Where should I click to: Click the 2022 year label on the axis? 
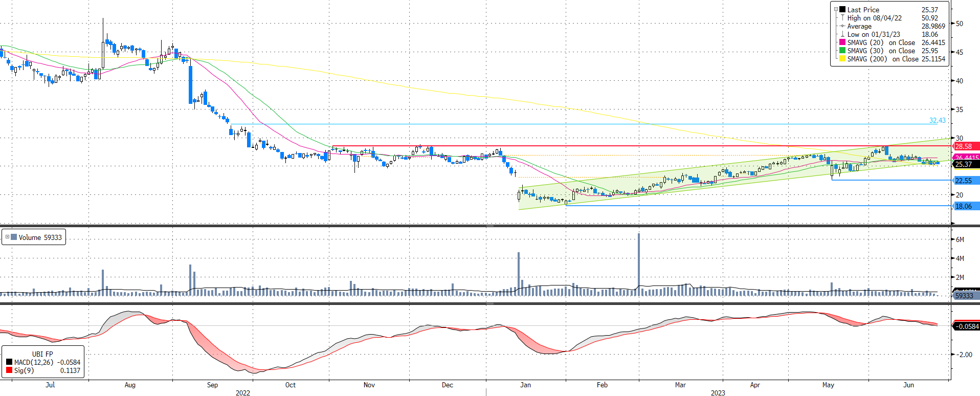(x=242, y=392)
